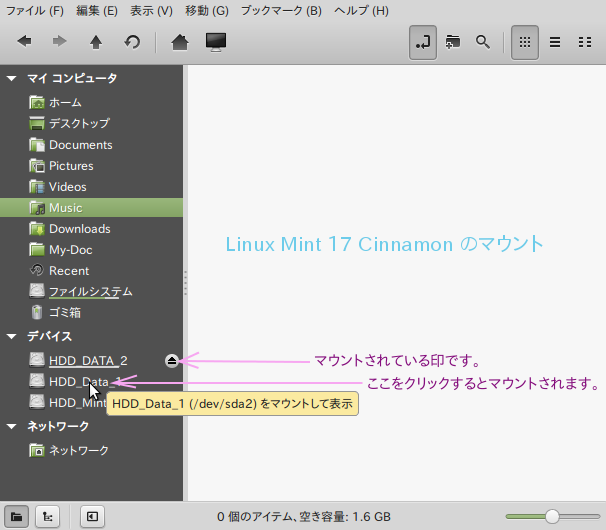
Task: Switch to compact view
Action: point(585,42)
